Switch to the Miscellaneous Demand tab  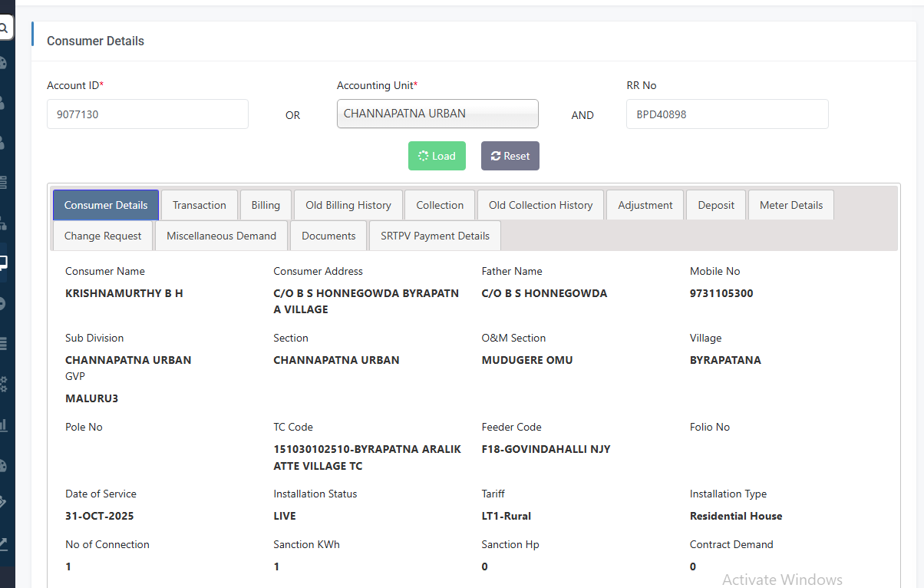click(x=221, y=236)
